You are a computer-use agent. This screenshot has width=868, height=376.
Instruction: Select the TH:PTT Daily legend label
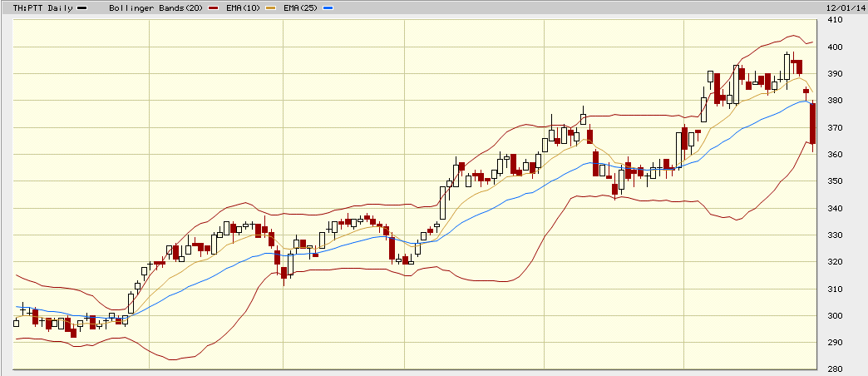click(42, 7)
